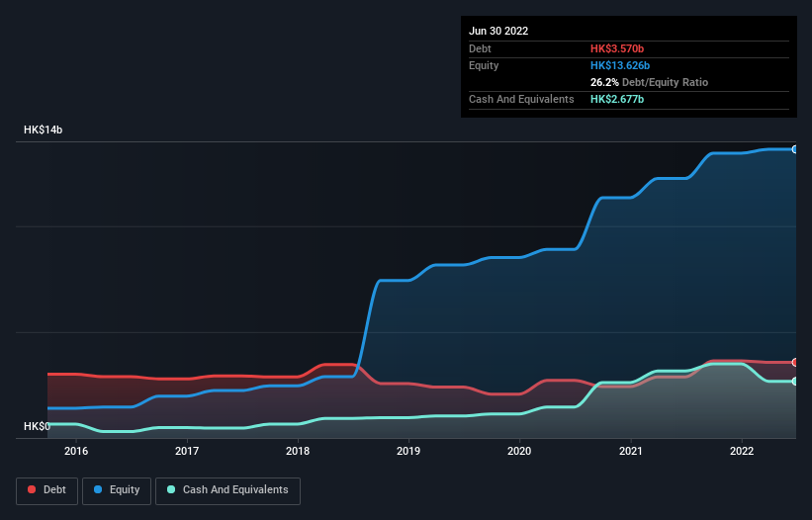The image size is (812, 520).
Task: Toggle the Equity legend button
Action: 117,490
